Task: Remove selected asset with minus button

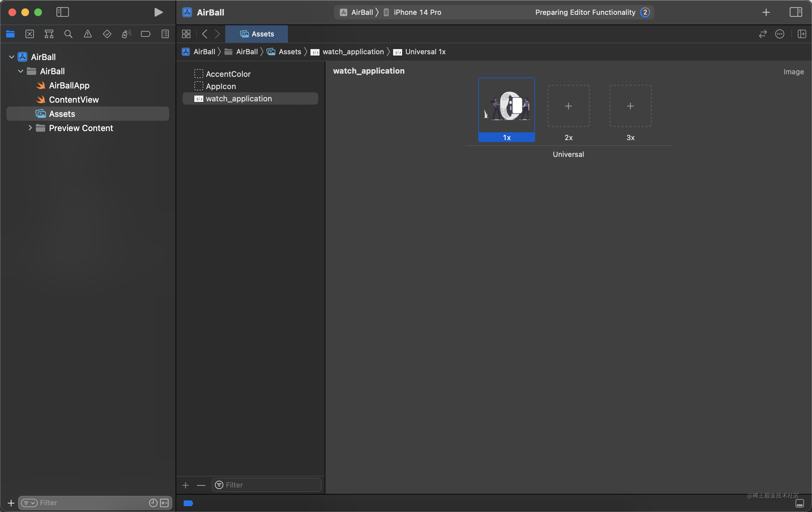Action: pyautogui.click(x=201, y=485)
